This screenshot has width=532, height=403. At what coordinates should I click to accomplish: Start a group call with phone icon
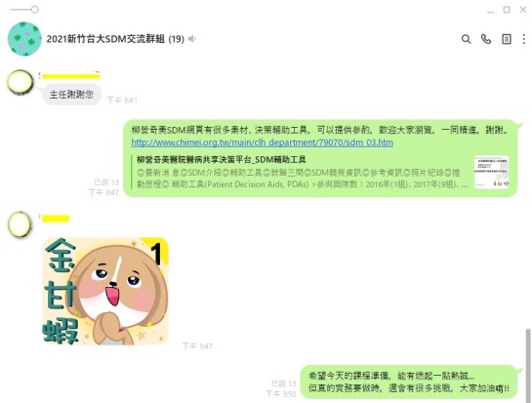[486, 39]
